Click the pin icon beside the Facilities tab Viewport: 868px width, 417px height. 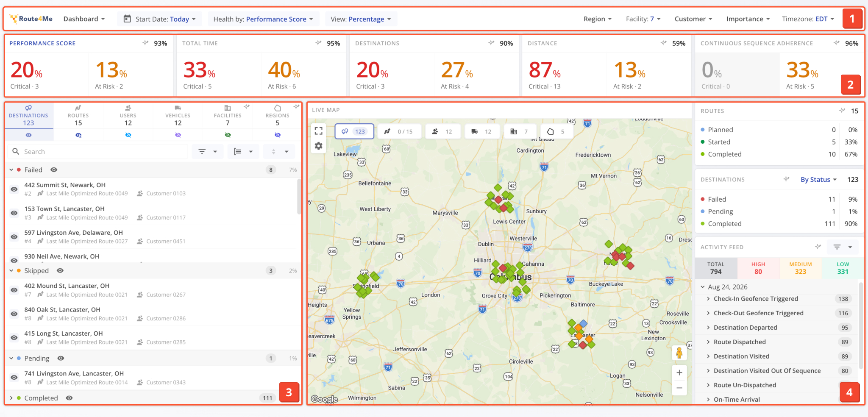click(x=246, y=106)
